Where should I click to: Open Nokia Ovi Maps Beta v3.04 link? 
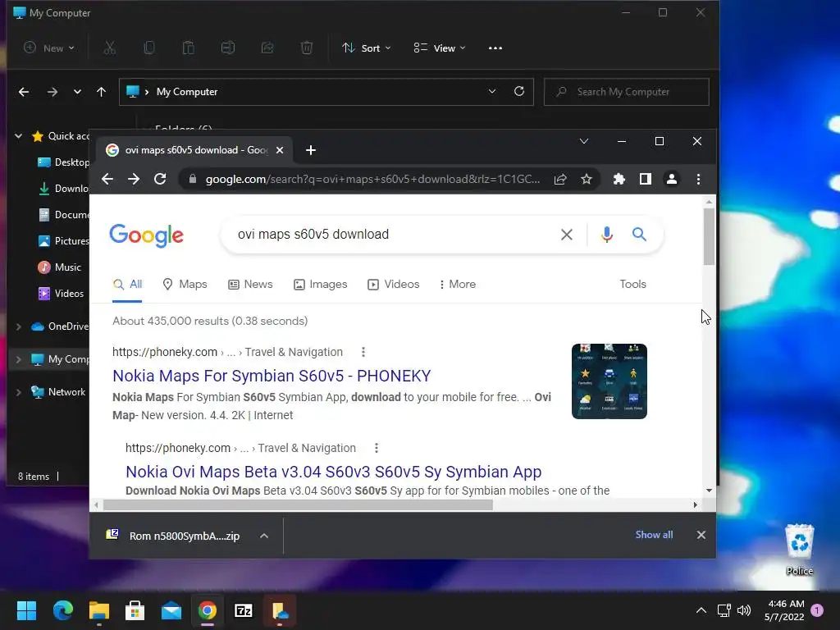(334, 472)
